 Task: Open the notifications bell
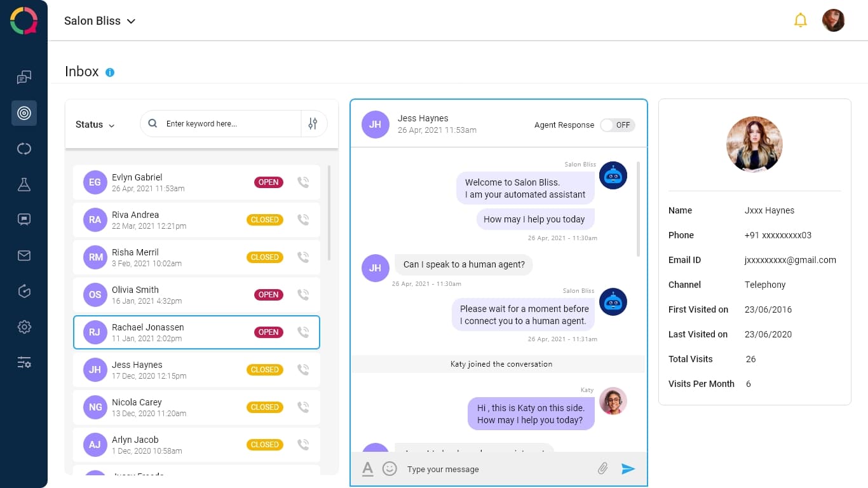(801, 20)
